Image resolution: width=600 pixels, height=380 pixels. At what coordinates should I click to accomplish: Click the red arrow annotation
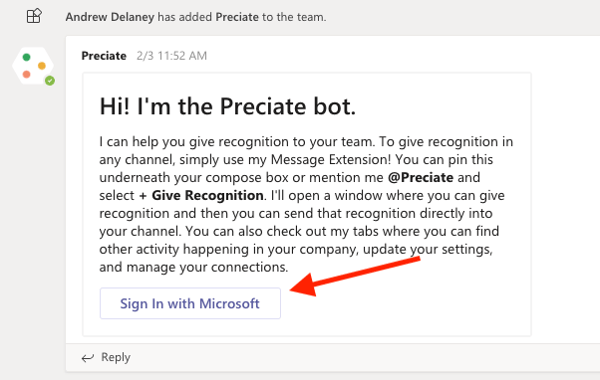355,277
